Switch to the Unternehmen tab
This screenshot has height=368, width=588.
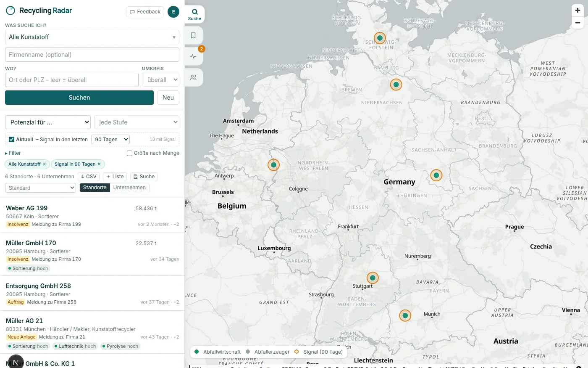pyautogui.click(x=129, y=188)
